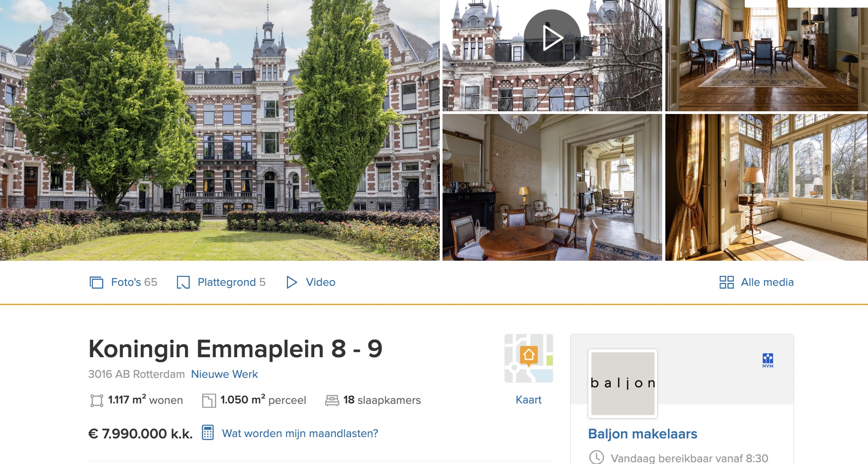
Task: Open the Foto's gallery icon
Action: [x=96, y=282]
